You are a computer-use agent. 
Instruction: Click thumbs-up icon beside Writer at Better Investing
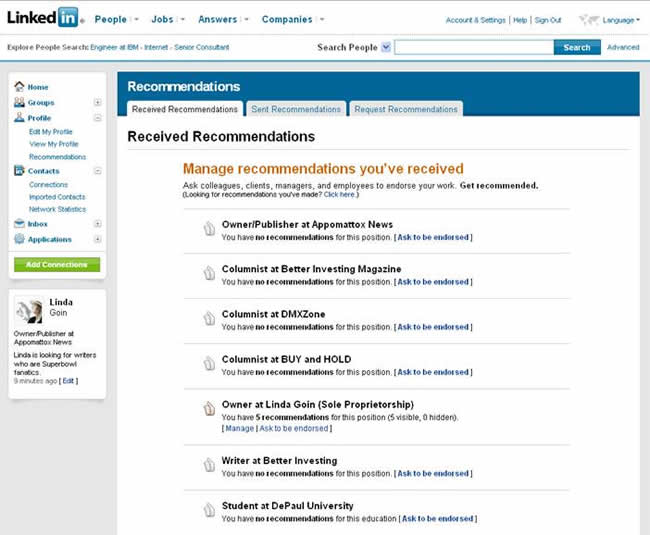[209, 465]
